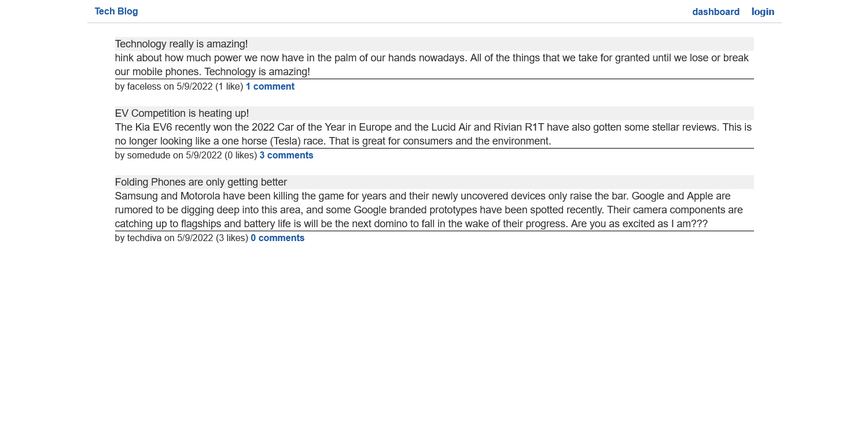Viewport: 868px width, 433px height.
Task: Click the 5/9/2022 date on somedude's post
Action: pyautogui.click(x=204, y=156)
